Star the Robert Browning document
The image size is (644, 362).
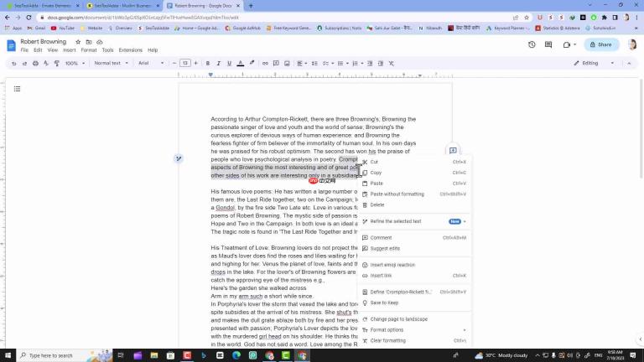pyautogui.click(x=78, y=42)
